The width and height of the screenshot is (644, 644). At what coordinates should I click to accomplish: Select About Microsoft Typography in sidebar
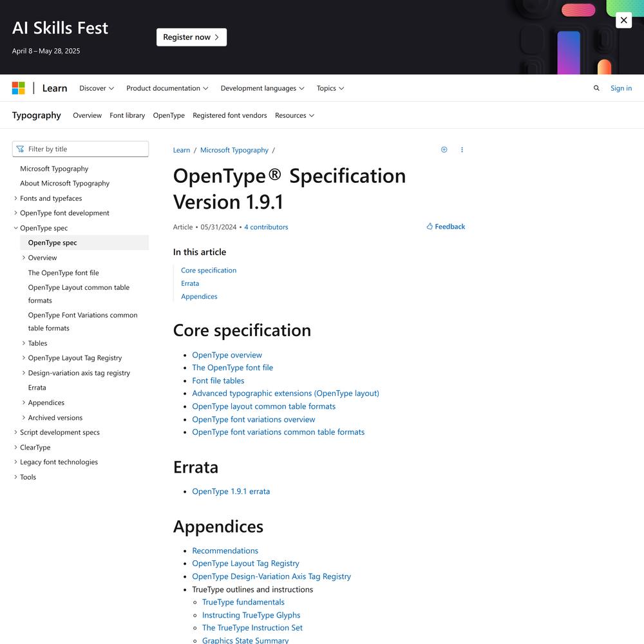click(x=65, y=183)
